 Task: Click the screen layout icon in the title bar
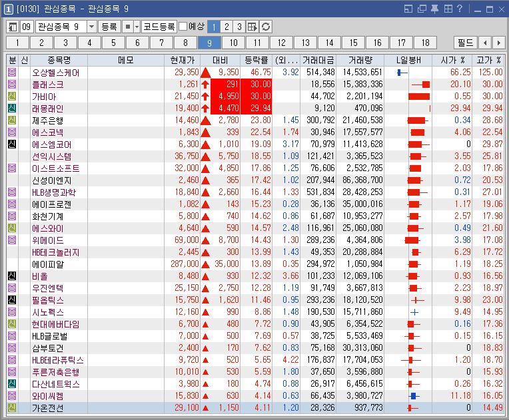(x=408, y=9)
